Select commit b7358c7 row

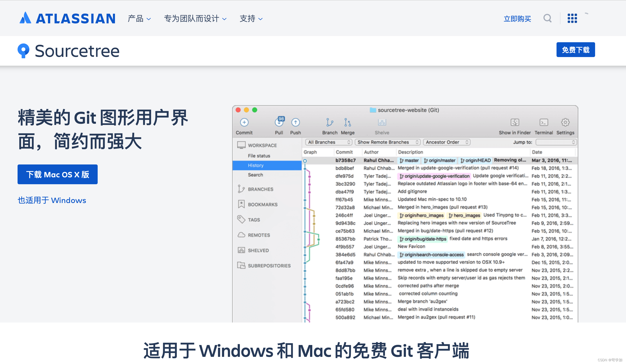[x=440, y=161]
